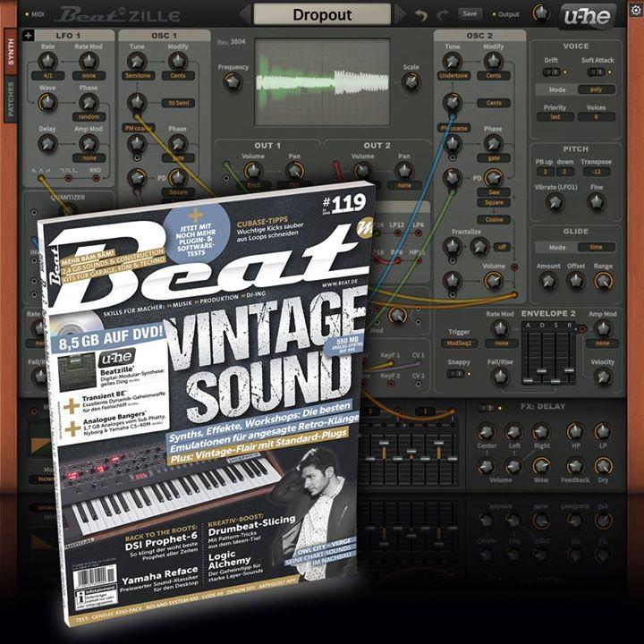644x644 pixels.
Task: Click the oscilloscope Scale knob
Action: click(x=411, y=81)
